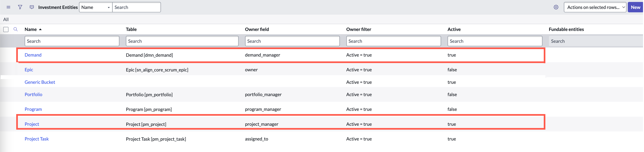The width and height of the screenshot is (644, 152).
Task: Click the 'false' Active value for Portfolio
Action: 452,95
